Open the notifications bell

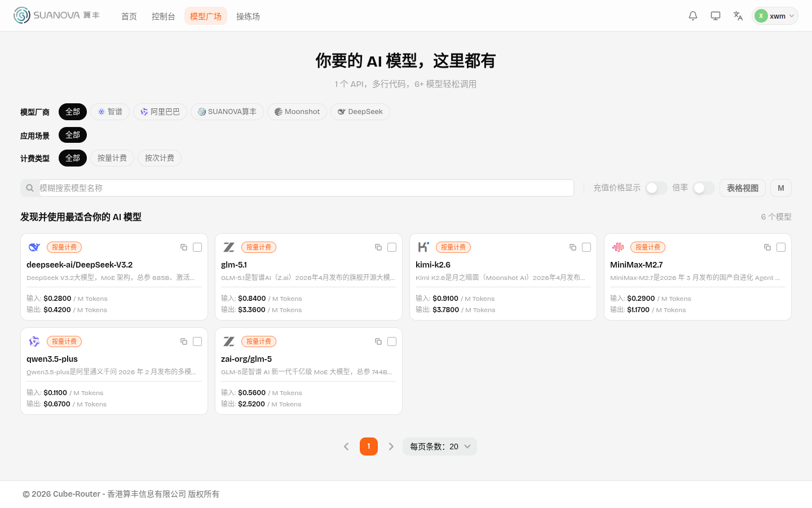pos(693,16)
